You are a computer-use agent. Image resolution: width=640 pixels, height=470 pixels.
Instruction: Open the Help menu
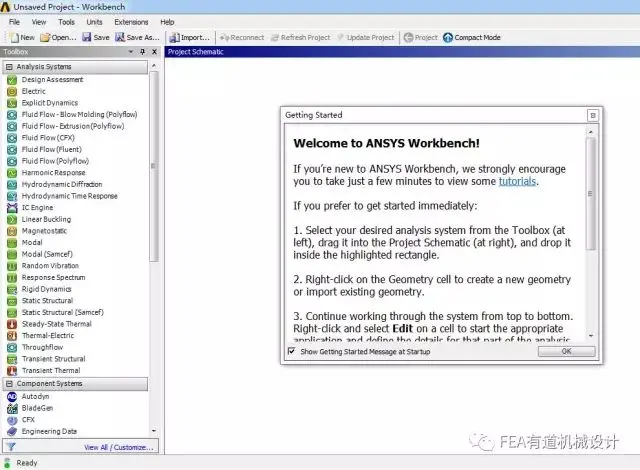pos(167,22)
